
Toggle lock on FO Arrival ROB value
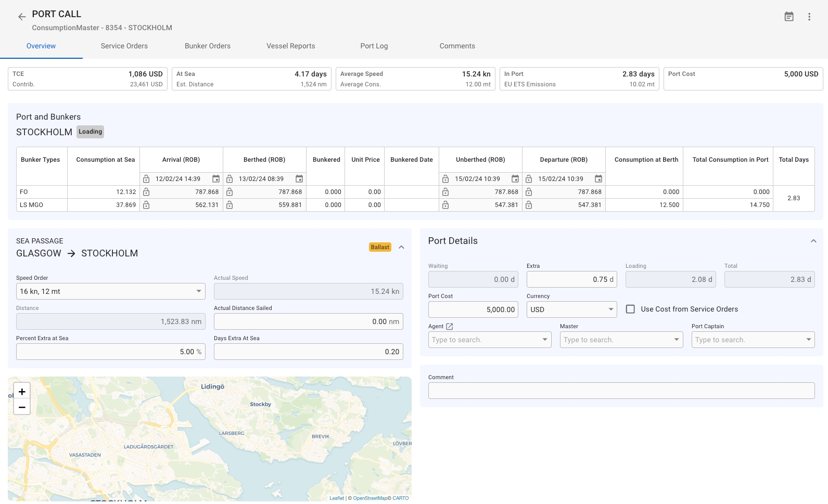[x=146, y=192]
